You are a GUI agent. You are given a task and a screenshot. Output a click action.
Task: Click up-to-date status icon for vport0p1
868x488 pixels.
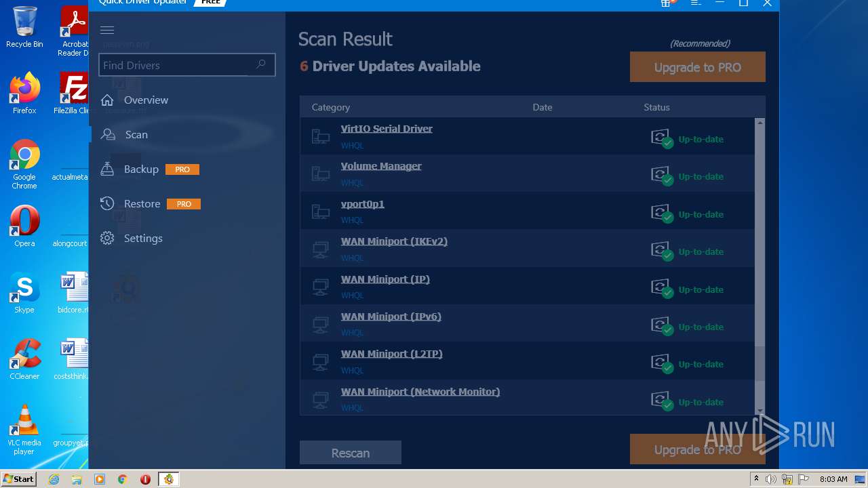tap(662, 214)
